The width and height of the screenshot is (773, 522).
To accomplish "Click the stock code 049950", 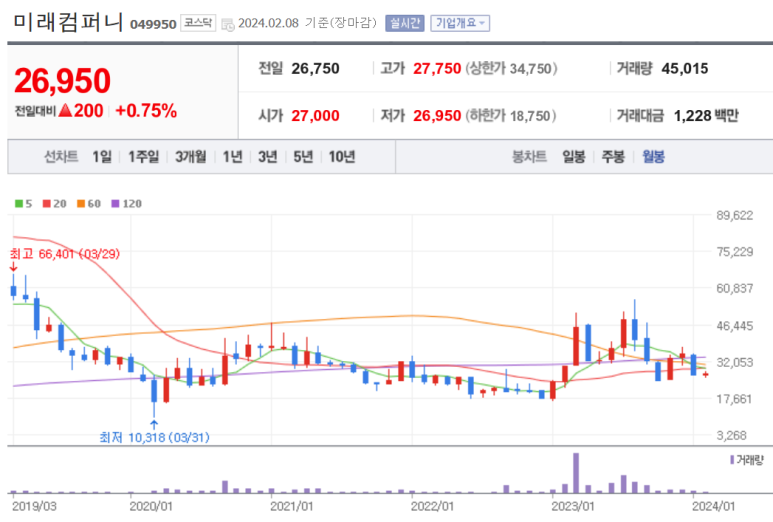I will tap(153, 24).
